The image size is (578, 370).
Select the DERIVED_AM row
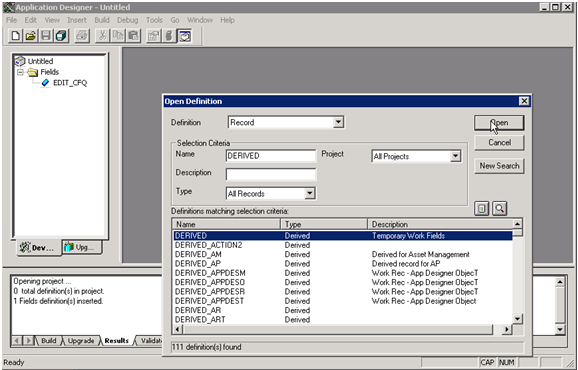[343, 255]
